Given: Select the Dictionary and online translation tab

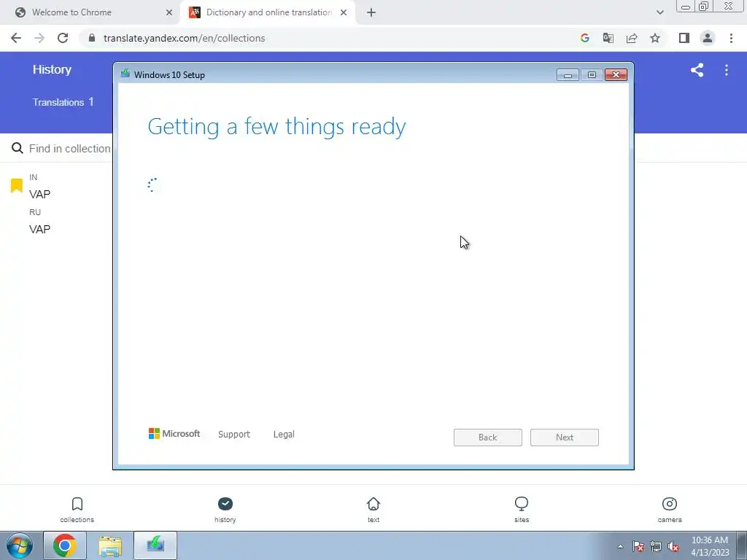Looking at the screenshot, I should tap(268, 12).
